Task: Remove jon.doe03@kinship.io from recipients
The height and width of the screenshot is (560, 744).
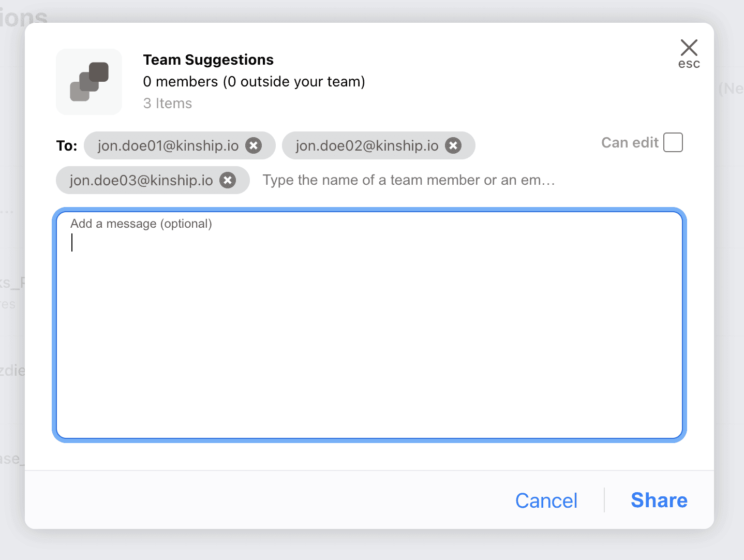Action: tap(228, 180)
